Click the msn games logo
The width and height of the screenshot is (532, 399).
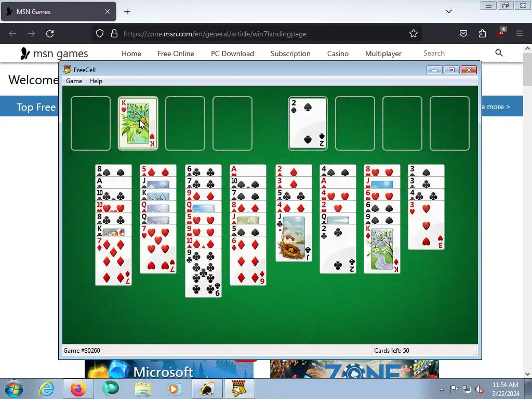[54, 54]
